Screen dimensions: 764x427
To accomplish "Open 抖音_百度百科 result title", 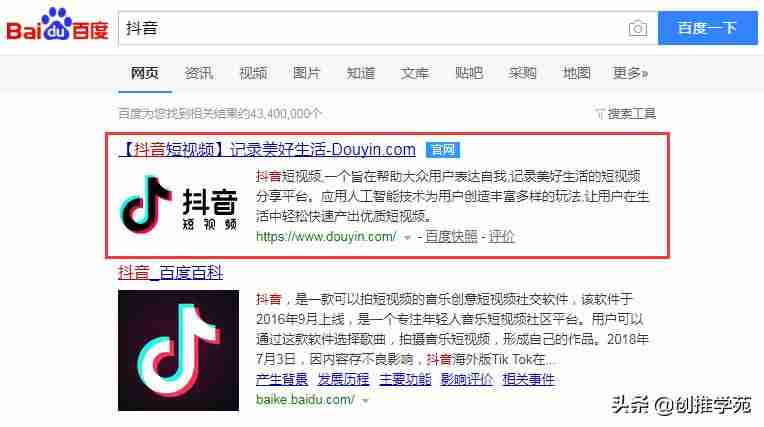I will [x=170, y=272].
